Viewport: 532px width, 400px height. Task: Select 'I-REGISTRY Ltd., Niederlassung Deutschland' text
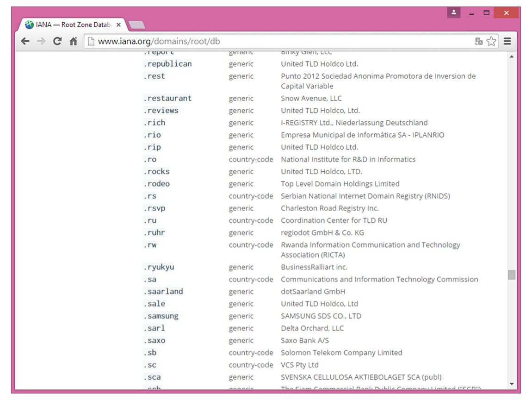coord(354,123)
